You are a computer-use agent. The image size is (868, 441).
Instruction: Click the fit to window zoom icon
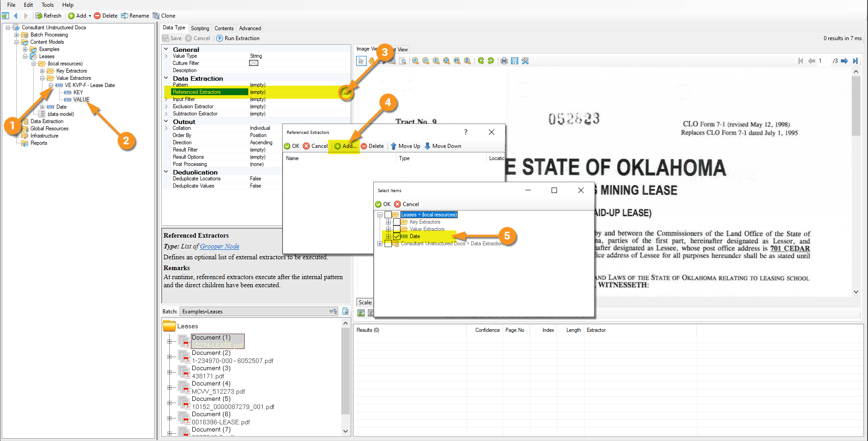[446, 61]
